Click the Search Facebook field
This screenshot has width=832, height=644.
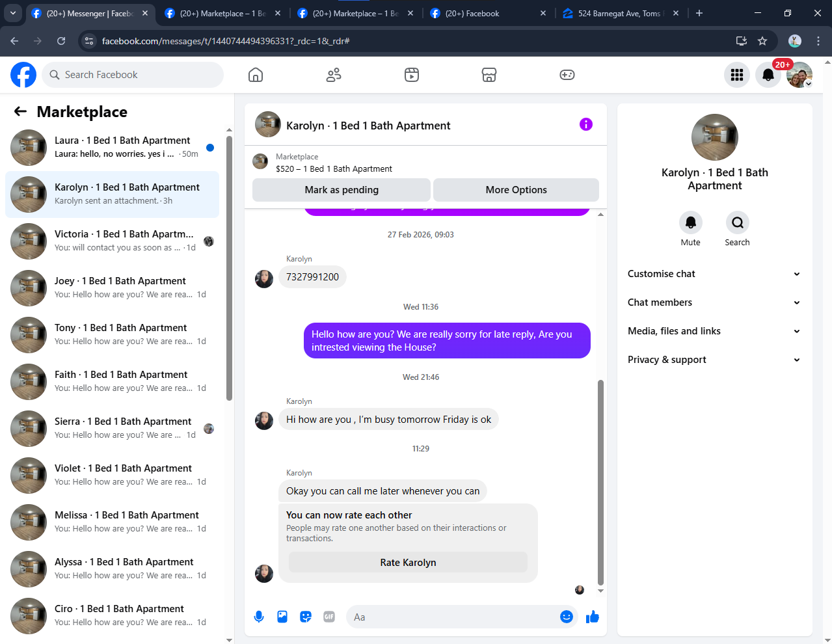click(133, 75)
